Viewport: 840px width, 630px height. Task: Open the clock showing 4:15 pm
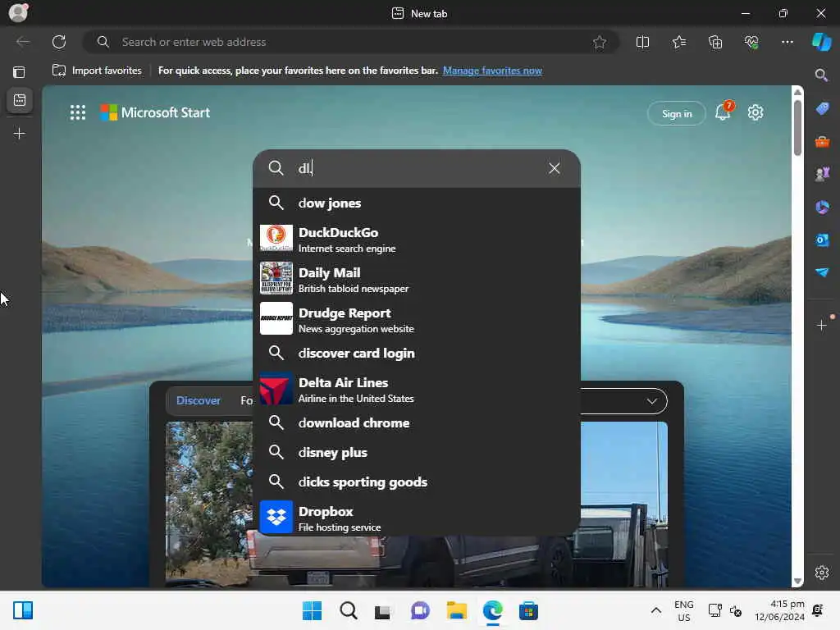[x=779, y=610]
